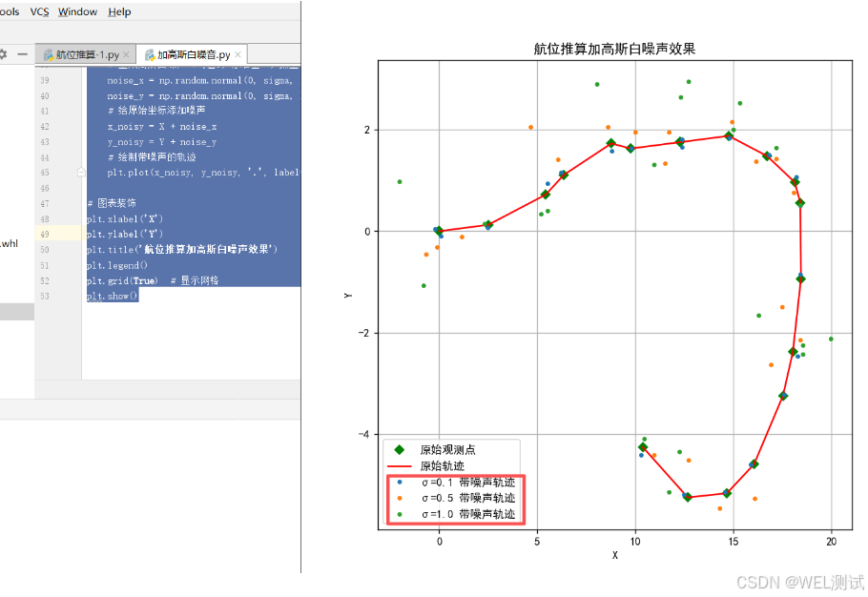Open the VCS menu
The height and width of the screenshot is (597, 868).
(x=39, y=11)
